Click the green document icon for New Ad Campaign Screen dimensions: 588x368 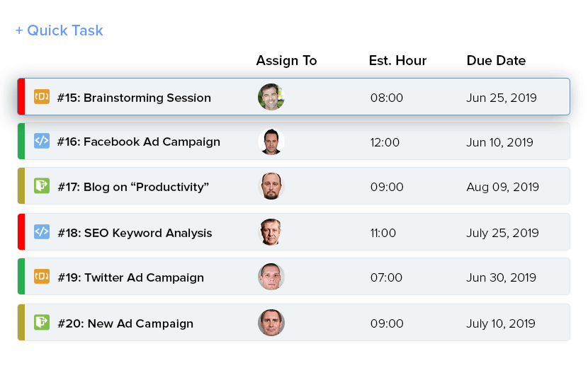pos(42,322)
